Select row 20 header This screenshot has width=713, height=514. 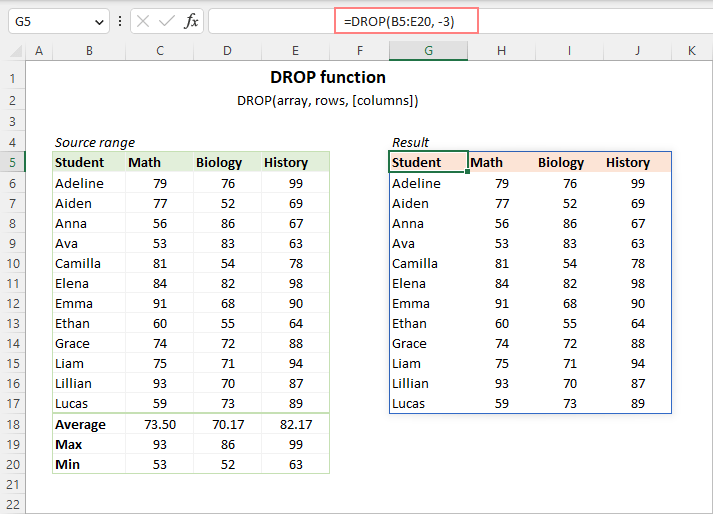pos(13,464)
